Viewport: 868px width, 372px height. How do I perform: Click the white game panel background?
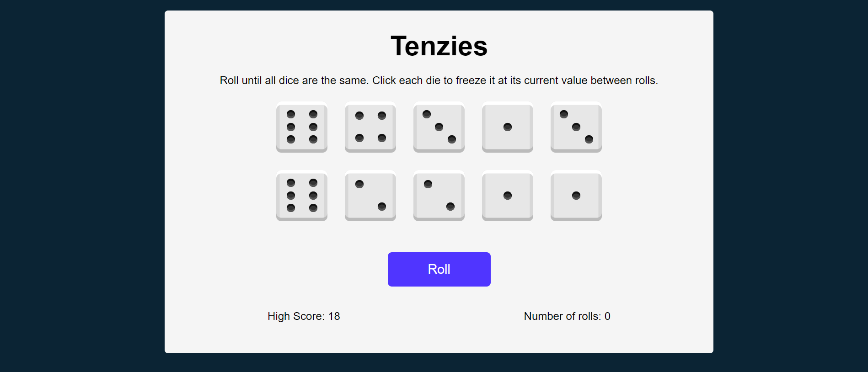[439, 338]
